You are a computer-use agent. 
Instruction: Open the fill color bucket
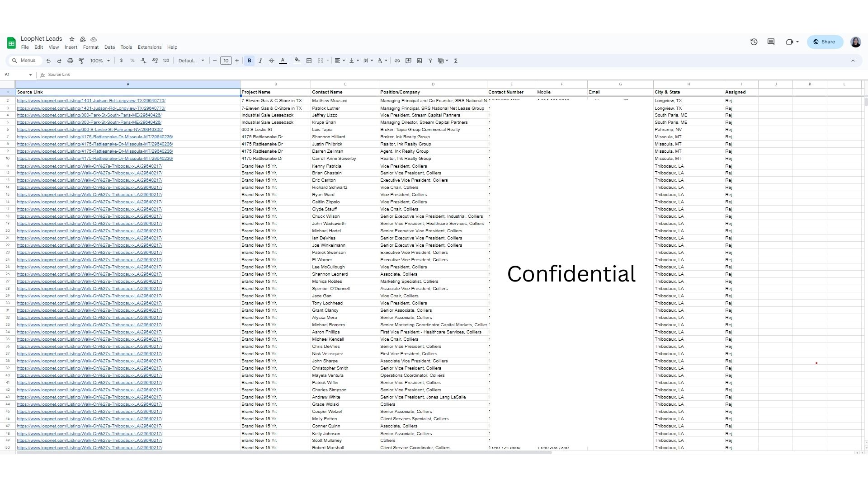click(297, 60)
